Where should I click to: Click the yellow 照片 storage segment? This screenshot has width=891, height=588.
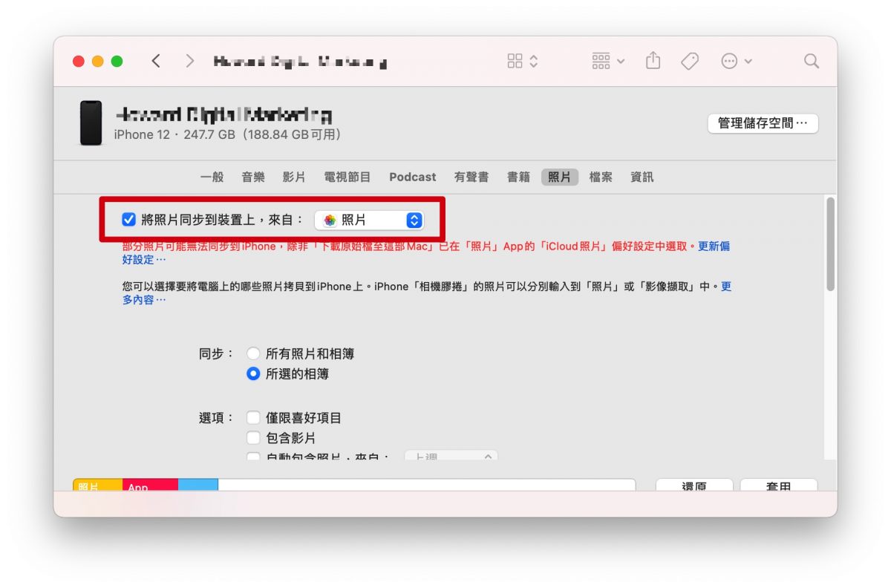click(x=97, y=485)
